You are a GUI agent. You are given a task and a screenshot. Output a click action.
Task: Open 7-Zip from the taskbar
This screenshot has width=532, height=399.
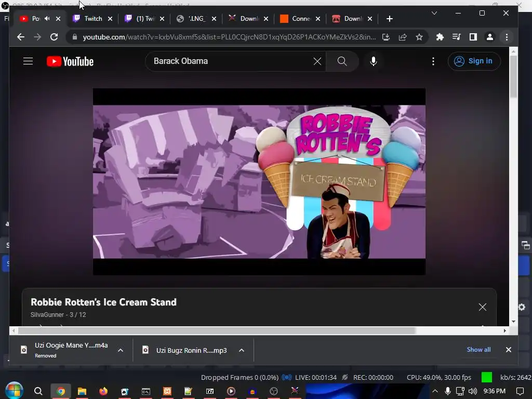tap(210, 391)
